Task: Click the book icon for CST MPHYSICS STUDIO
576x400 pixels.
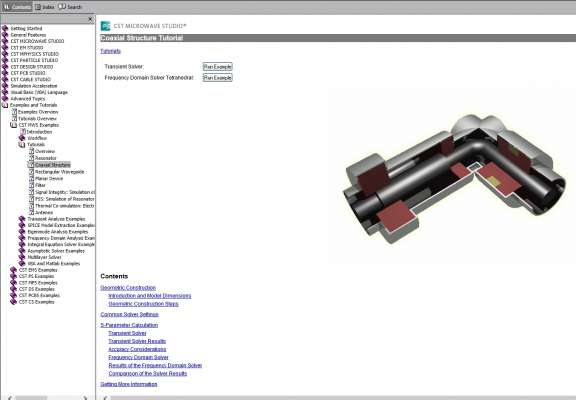Action: pos(5,54)
